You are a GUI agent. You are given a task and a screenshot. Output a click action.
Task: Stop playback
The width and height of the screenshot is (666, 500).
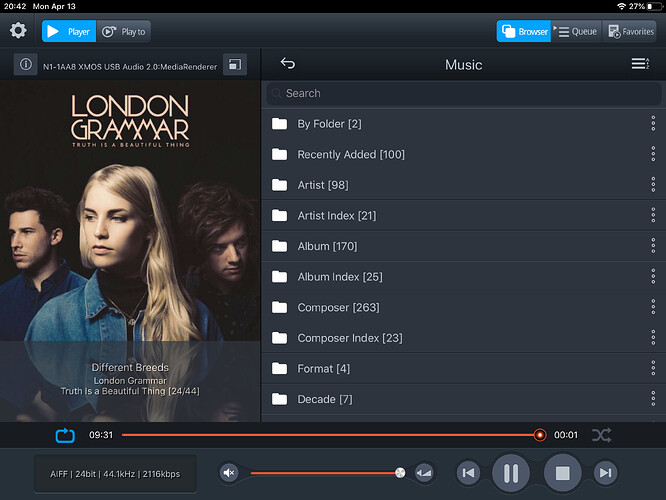(562, 472)
